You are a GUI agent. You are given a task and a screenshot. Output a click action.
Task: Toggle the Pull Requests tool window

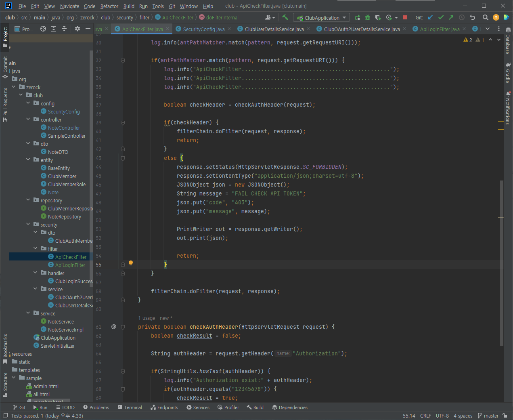coord(5,105)
